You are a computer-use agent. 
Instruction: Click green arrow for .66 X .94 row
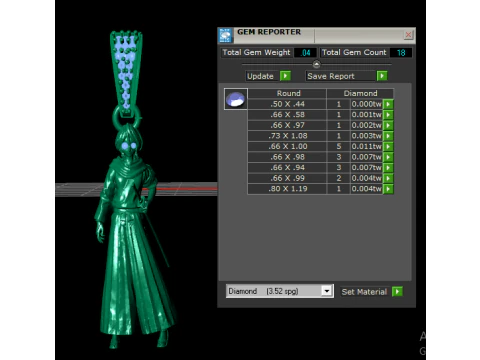pyautogui.click(x=388, y=168)
